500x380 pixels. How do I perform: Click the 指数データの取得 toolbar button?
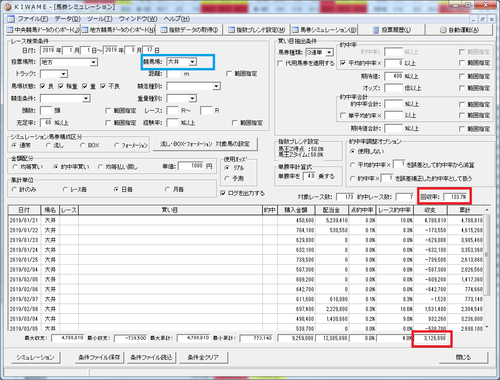189,30
